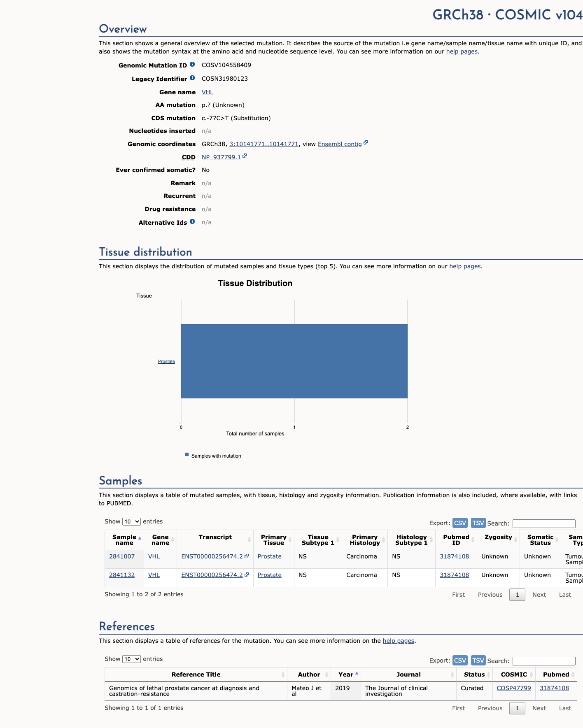This screenshot has width=583, height=728.
Task: Click the sort arrows on Reference Title column
Action: point(283,675)
